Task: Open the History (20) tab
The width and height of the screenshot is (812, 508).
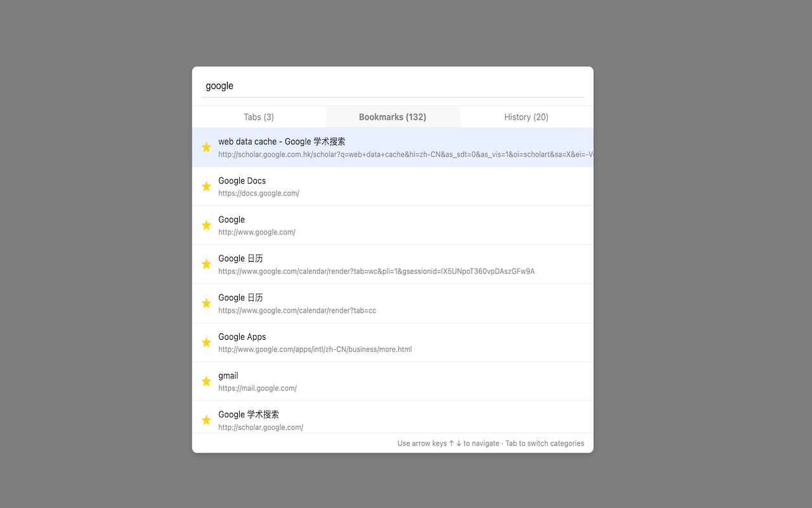Action: point(527,117)
